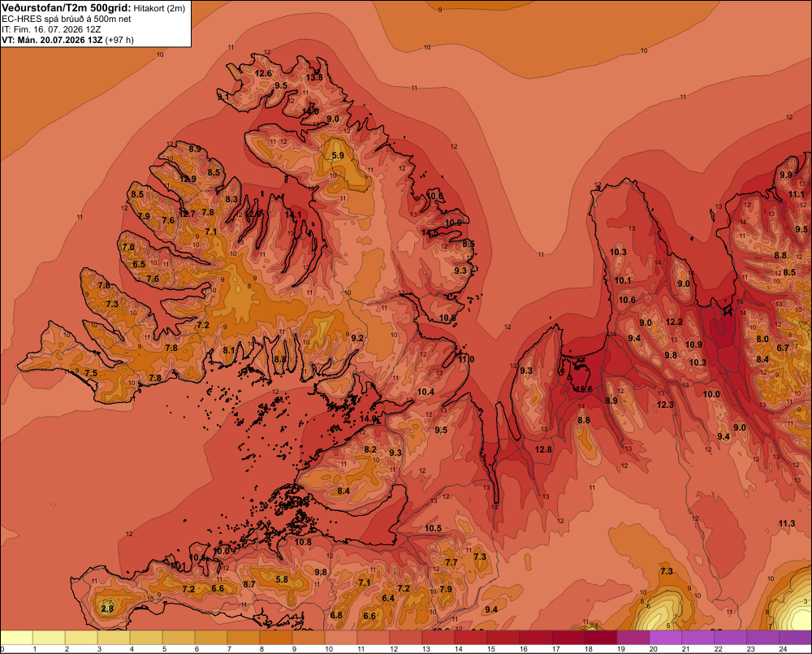This screenshot has width=812, height=654.
Task: Click the legend tick label '7'
Action: (230, 649)
